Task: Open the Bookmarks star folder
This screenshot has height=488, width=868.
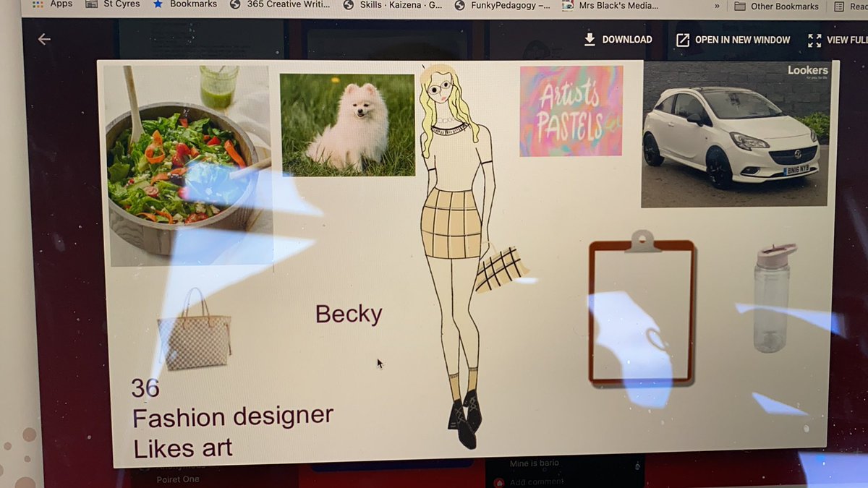Action: click(x=184, y=4)
